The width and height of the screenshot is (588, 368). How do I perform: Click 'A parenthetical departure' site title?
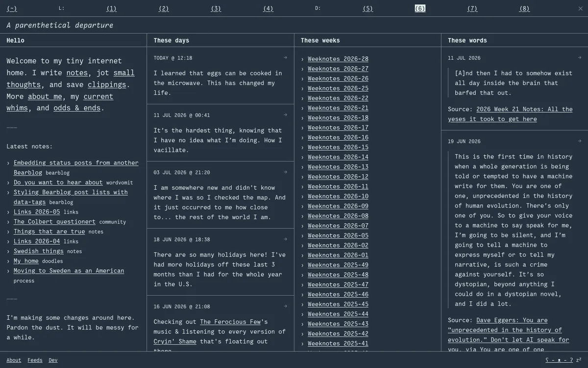pyautogui.click(x=60, y=25)
